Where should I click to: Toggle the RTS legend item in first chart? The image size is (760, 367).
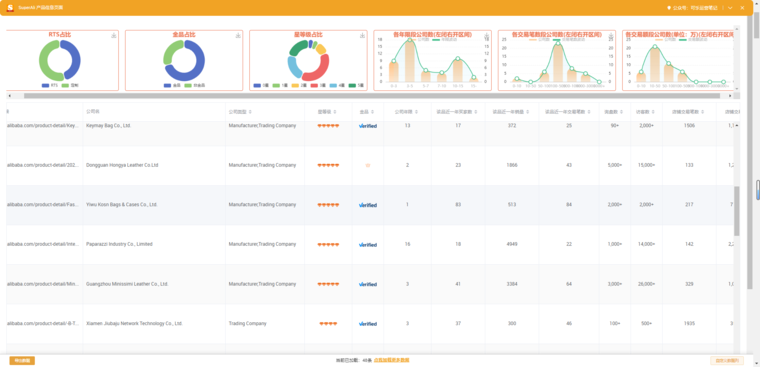click(50, 85)
